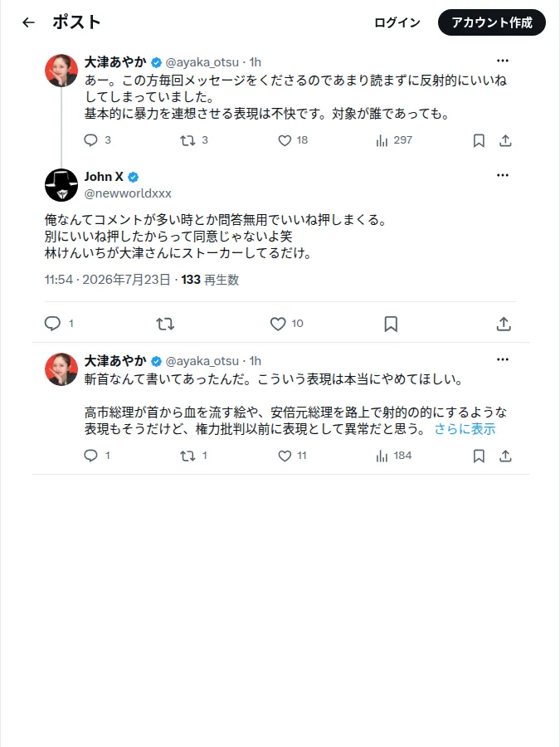Repost the first post with 3 reposts
This screenshot has height=747, width=560.
tap(194, 140)
